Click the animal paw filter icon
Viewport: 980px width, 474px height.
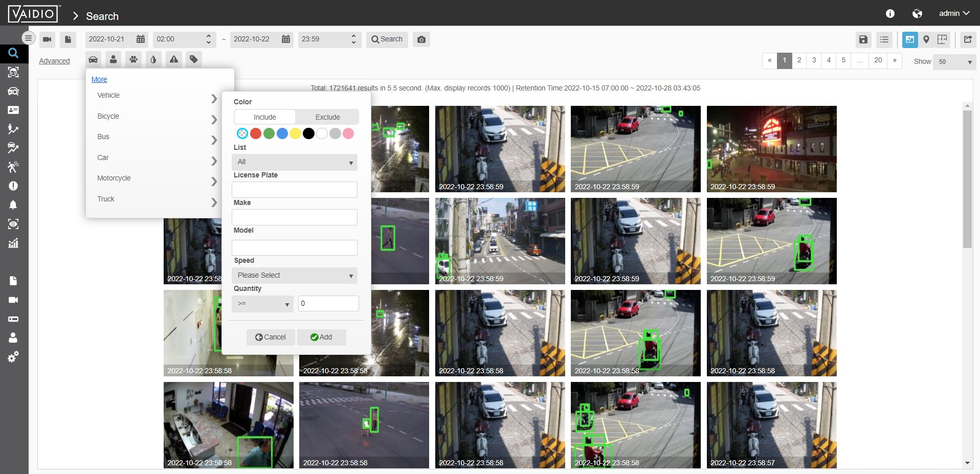pyautogui.click(x=133, y=60)
